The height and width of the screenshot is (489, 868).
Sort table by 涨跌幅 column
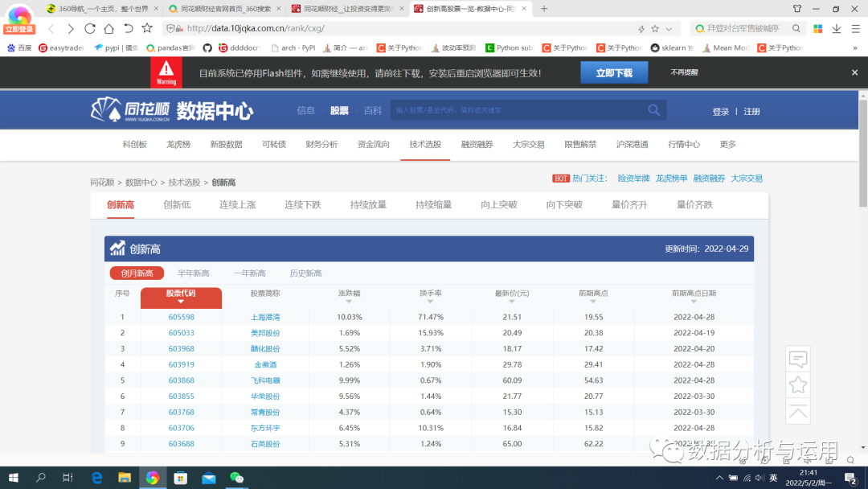coord(350,296)
